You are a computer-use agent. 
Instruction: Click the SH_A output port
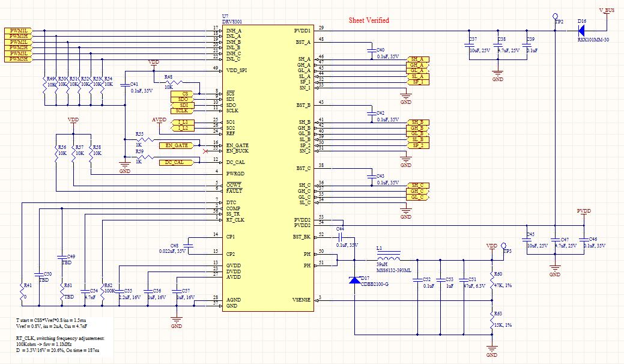pyautogui.click(x=418, y=59)
